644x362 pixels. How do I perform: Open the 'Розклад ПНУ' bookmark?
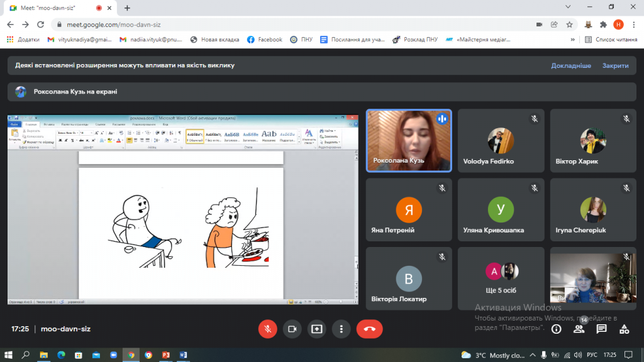(x=415, y=40)
